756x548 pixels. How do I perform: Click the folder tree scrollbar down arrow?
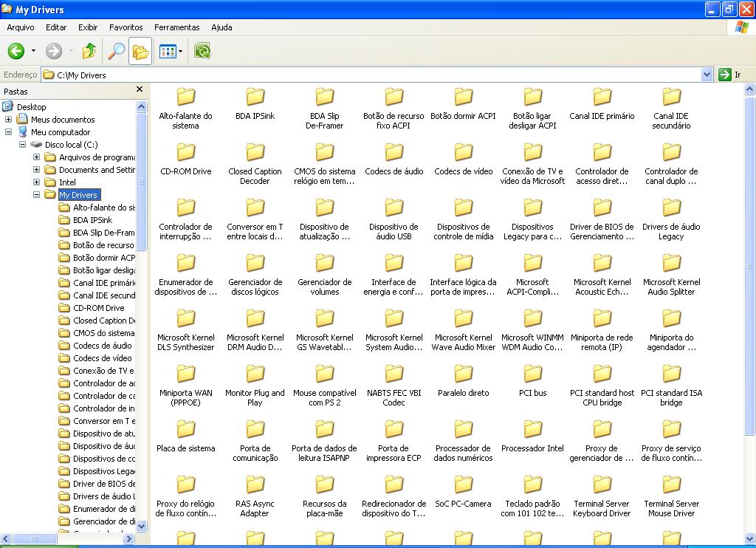coord(142,527)
